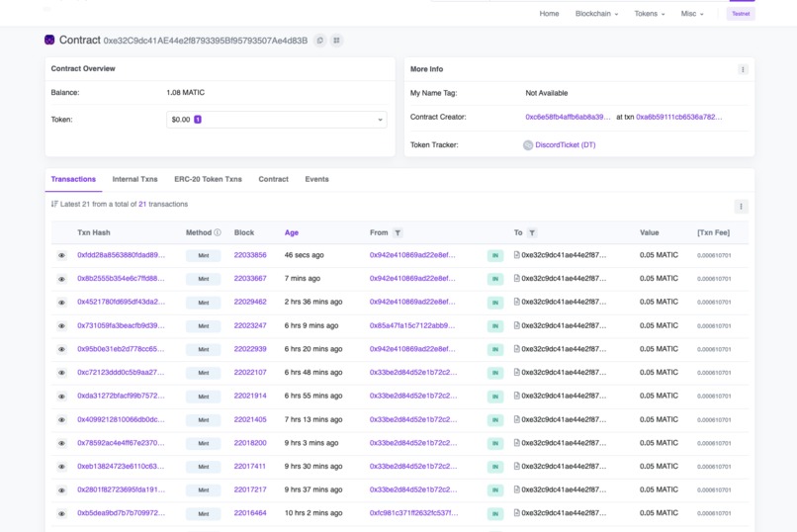Screen dimensions: 797x532
Task: Open sender 0x33be2d84d52e1b72c2 in block 22022107 row
Action: tap(413, 372)
